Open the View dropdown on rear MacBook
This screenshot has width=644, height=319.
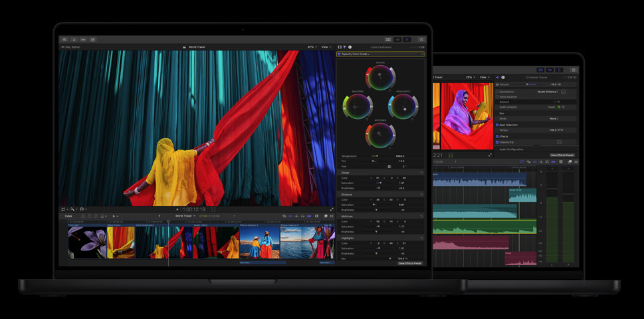point(484,77)
